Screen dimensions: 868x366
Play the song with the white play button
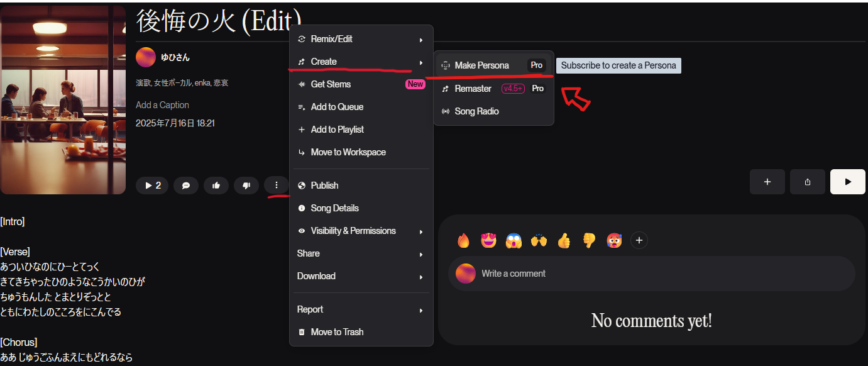(848, 182)
